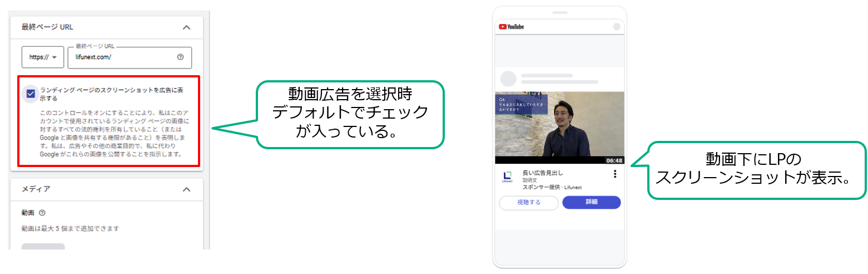Click the help icon in URL field

tap(180, 57)
